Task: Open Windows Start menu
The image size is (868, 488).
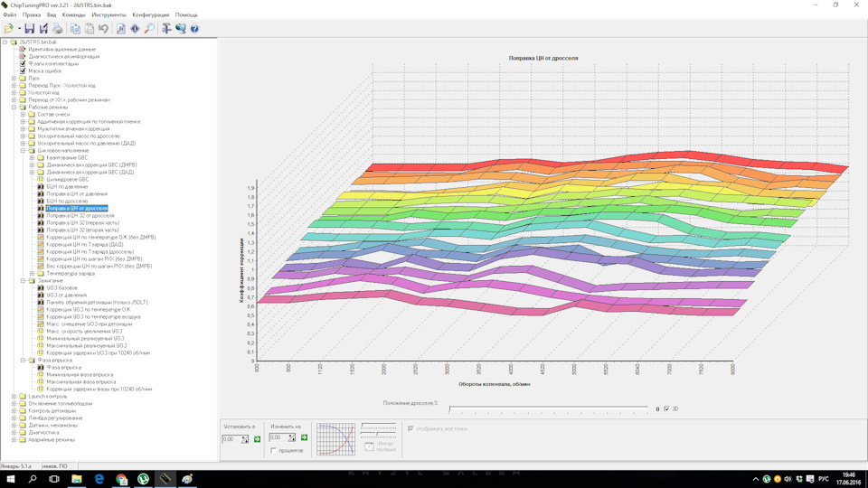Action: 10,479
